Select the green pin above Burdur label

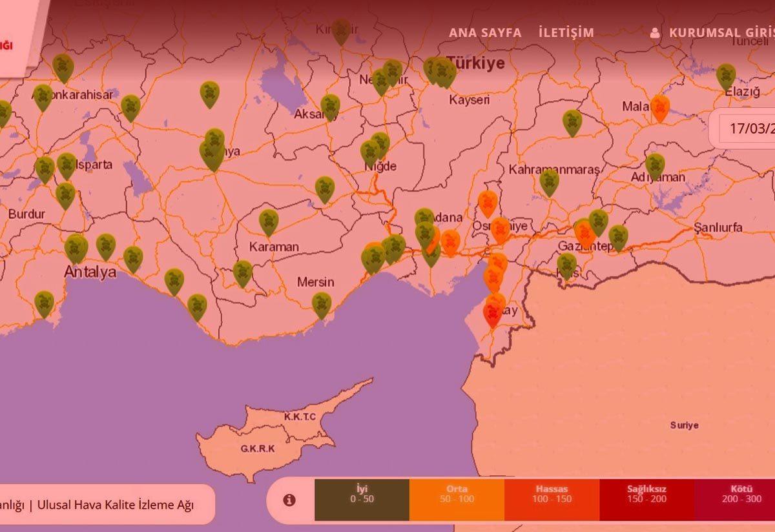pyautogui.click(x=65, y=194)
